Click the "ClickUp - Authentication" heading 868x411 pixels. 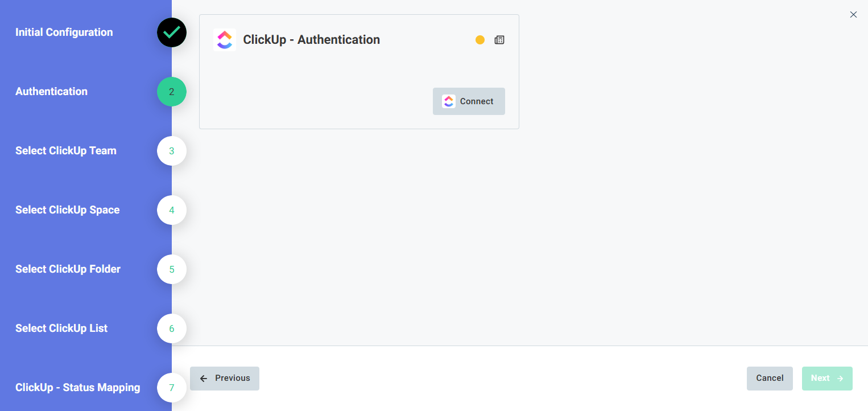(x=312, y=40)
